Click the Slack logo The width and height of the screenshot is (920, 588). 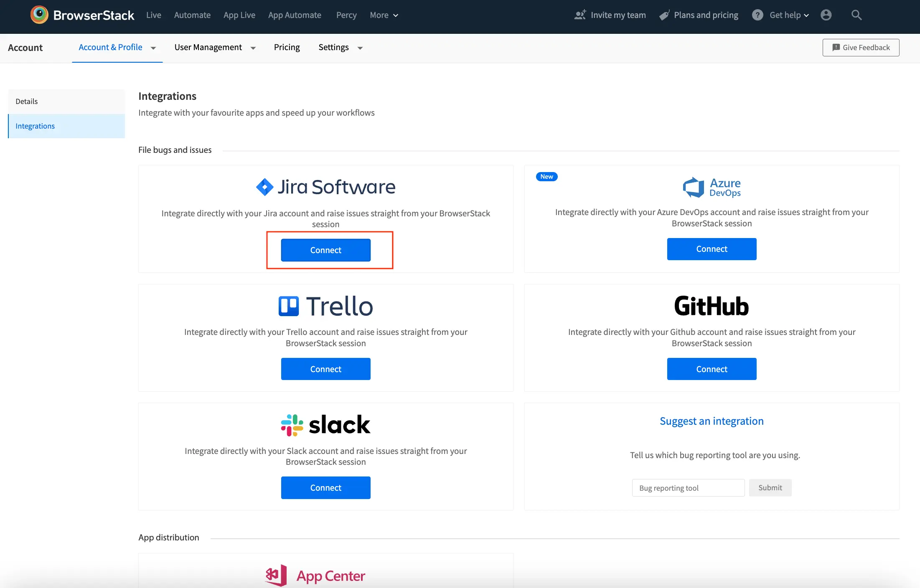pos(325,425)
